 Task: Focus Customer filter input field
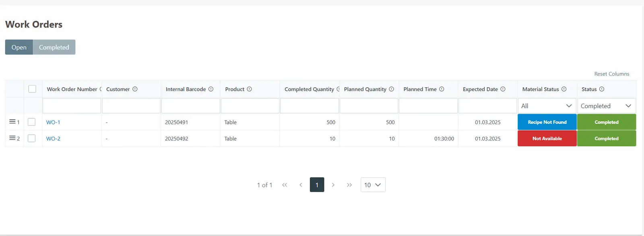[x=131, y=106]
